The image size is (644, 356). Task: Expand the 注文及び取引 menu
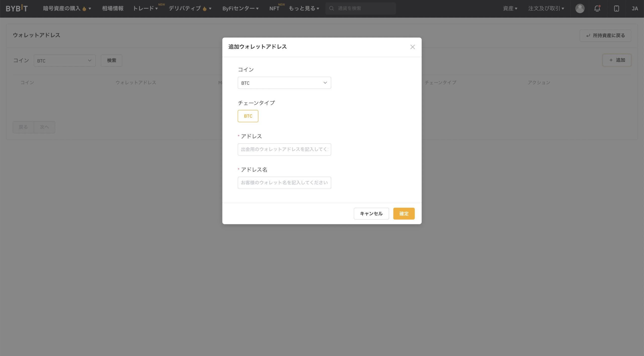point(546,9)
